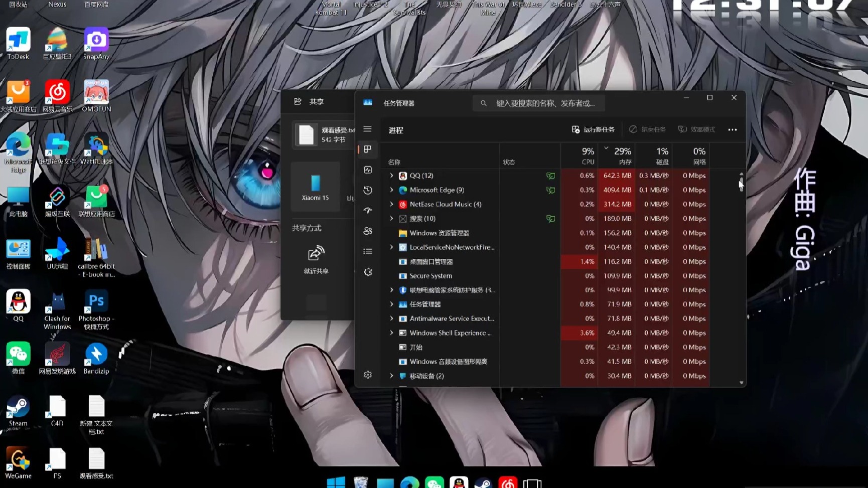Viewport: 868px width, 488px height.
Task: Click the 搜索 efficiency leaf icon
Action: coord(550,219)
